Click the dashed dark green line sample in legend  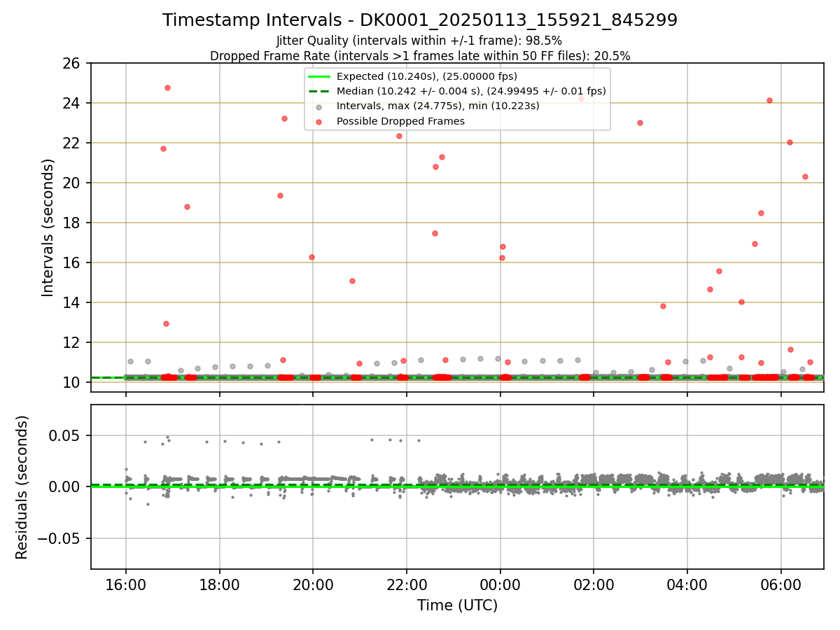[x=319, y=91]
